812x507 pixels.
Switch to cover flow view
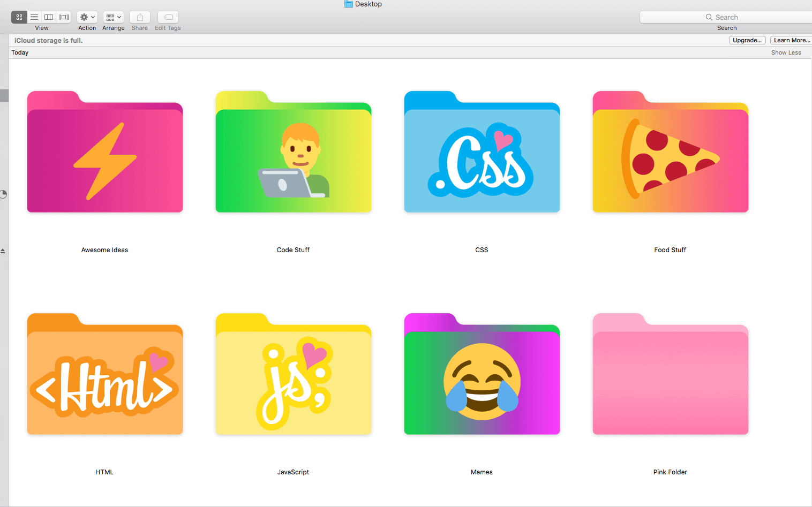63,17
